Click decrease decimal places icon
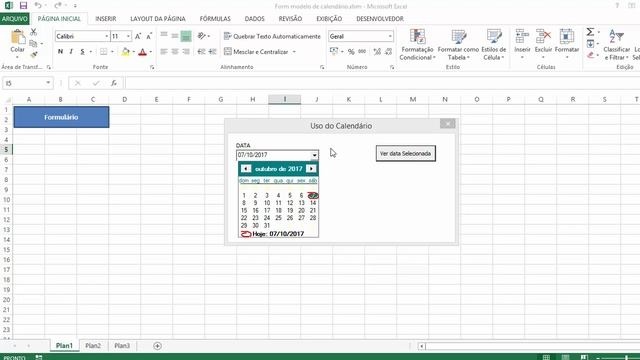The image size is (640, 360). (388, 51)
